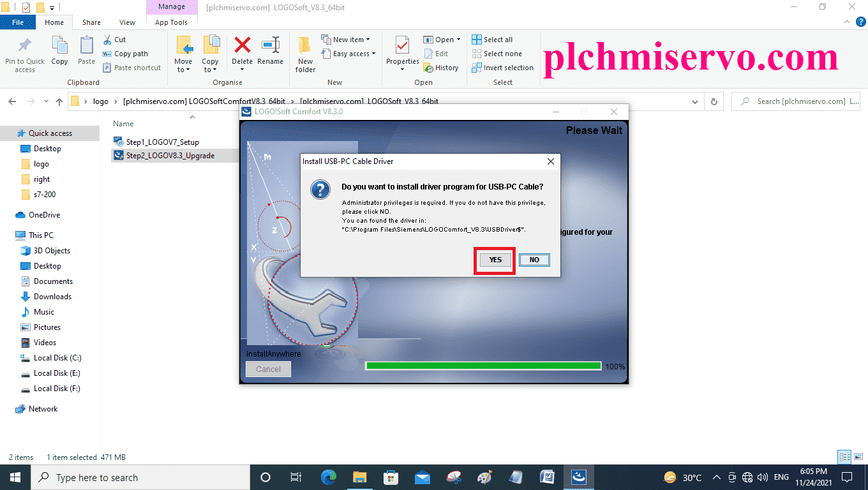Open the View ribbon tab
The image size is (868, 490).
click(128, 22)
